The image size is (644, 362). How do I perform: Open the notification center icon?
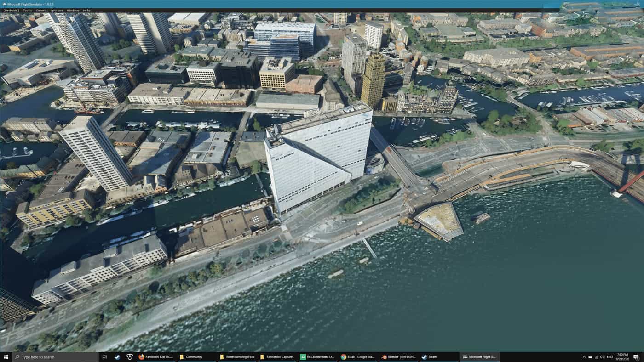tap(636, 357)
